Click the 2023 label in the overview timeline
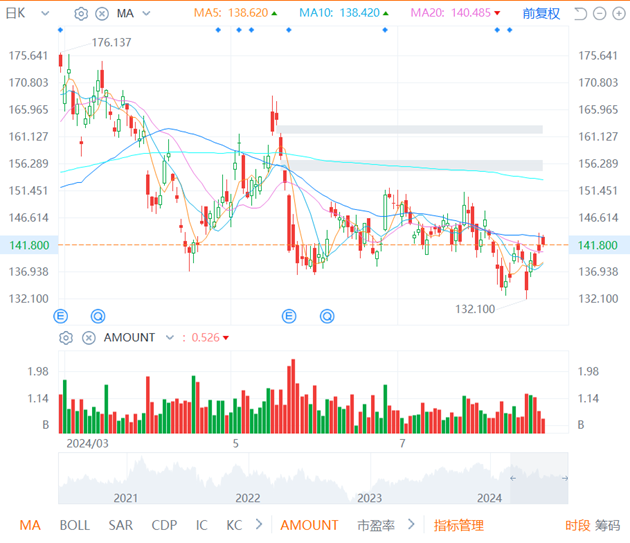Screen dimensions: 630x543 [370, 498]
